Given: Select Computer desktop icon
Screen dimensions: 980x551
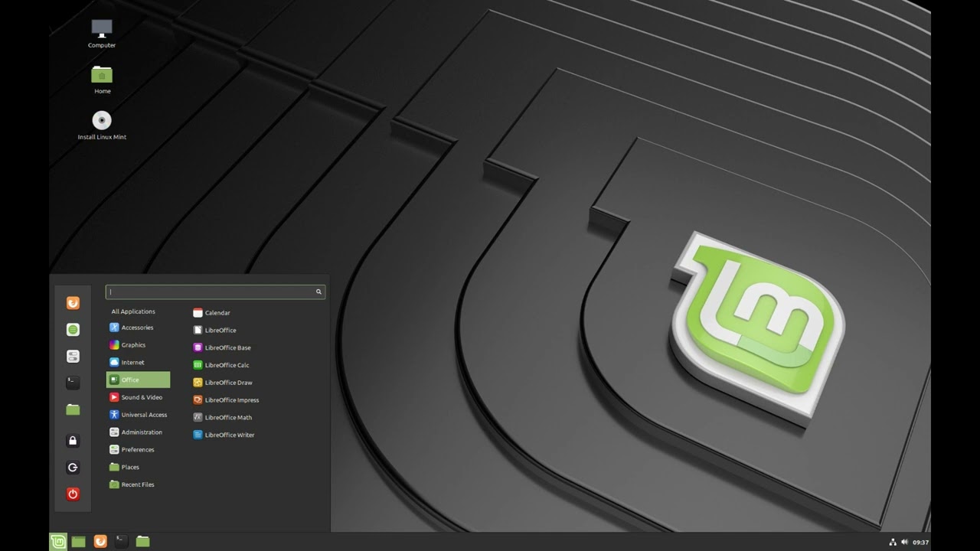Looking at the screenshot, I should (102, 34).
